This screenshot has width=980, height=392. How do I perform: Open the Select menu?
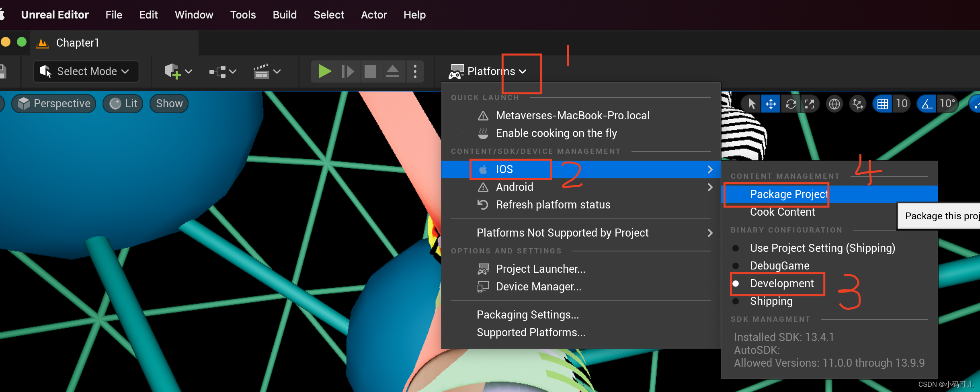(x=329, y=15)
